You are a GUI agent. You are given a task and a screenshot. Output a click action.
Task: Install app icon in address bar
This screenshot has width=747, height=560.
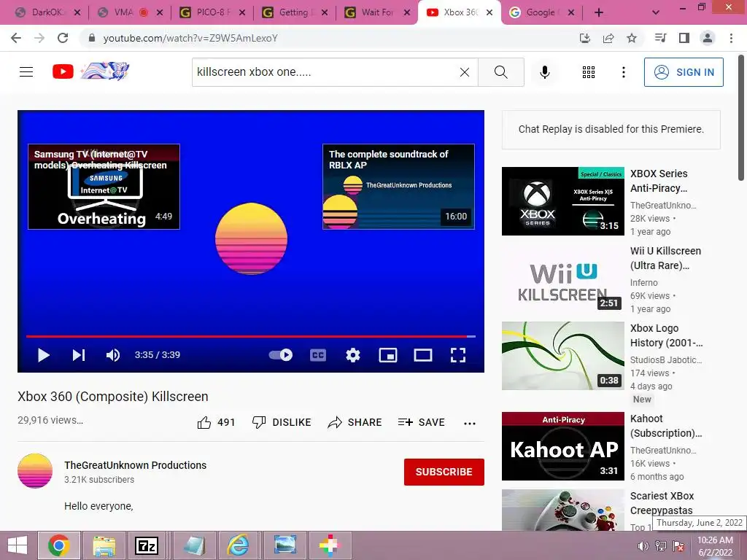(x=585, y=38)
